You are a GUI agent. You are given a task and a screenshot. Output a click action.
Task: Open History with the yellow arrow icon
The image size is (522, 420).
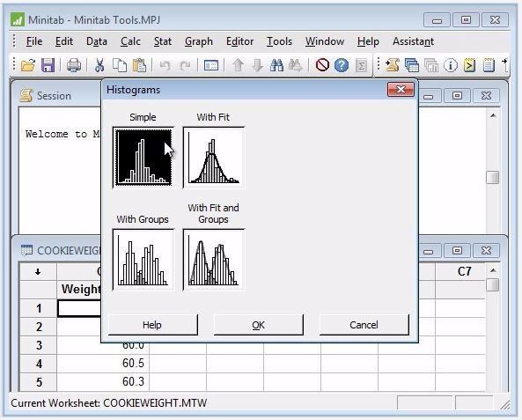[x=469, y=65]
